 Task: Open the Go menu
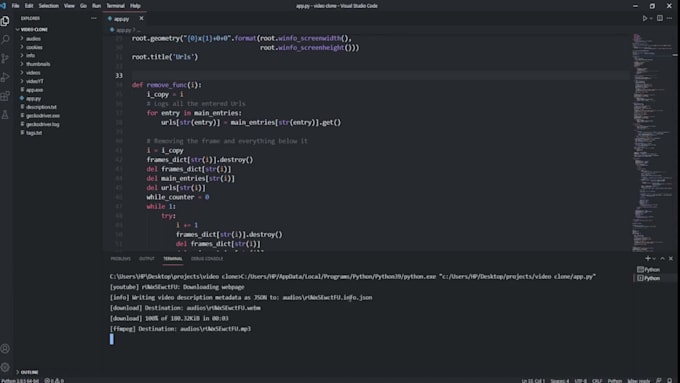[83, 6]
